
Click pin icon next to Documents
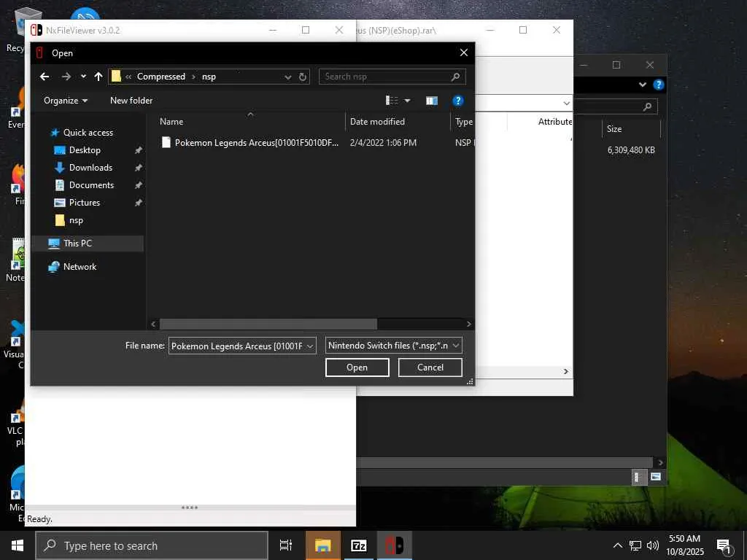pyautogui.click(x=138, y=185)
